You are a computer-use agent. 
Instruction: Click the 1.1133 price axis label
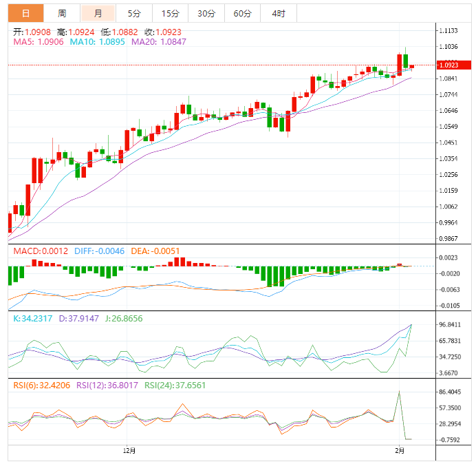pyautogui.click(x=448, y=31)
